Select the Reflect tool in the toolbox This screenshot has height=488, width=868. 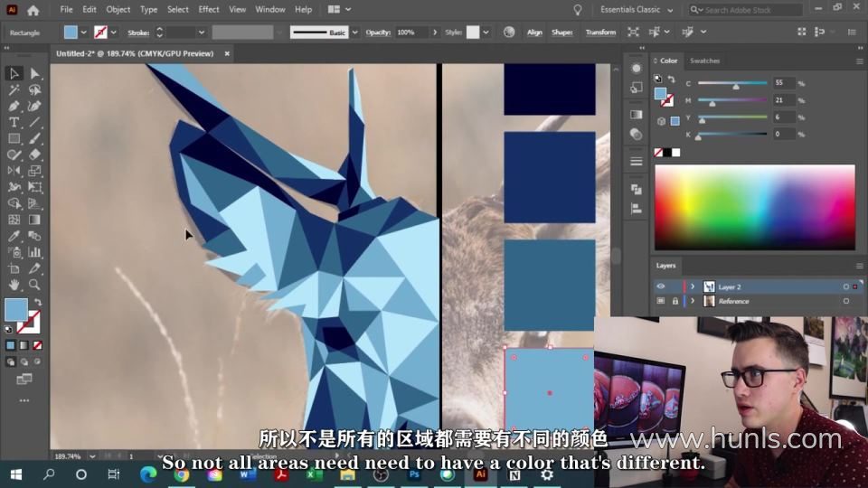click(x=14, y=171)
